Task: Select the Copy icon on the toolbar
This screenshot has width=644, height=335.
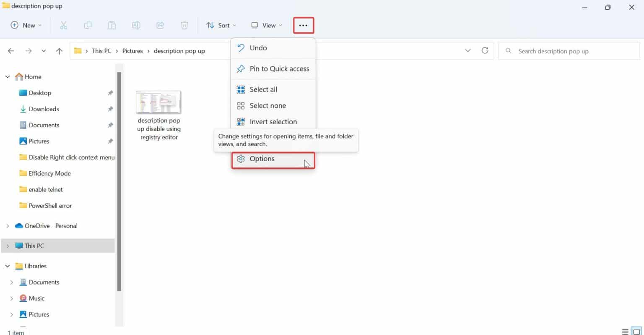Action: (x=88, y=25)
